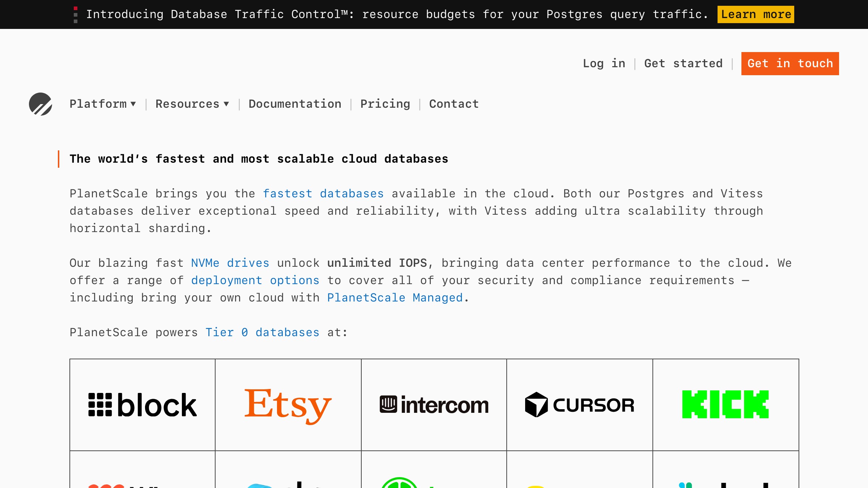Screen dimensions: 868x488
Task: Click the world's fastest cloud databases heading
Action: click(x=259, y=159)
